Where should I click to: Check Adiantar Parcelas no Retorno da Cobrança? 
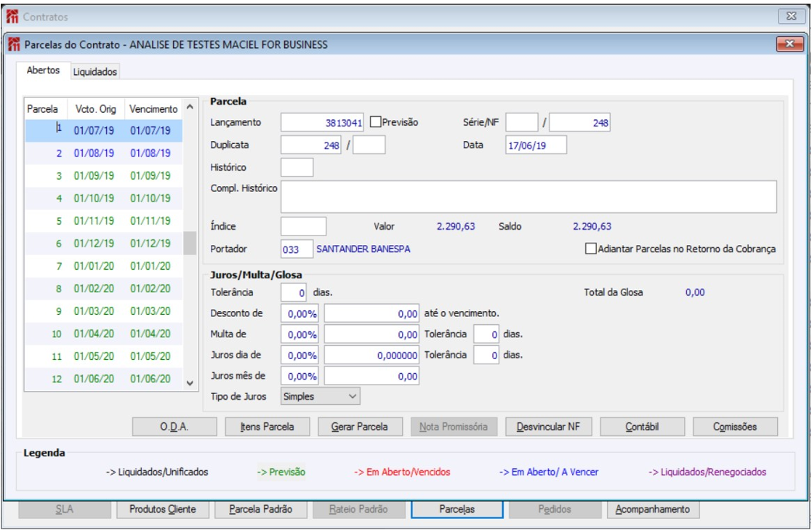(590, 249)
